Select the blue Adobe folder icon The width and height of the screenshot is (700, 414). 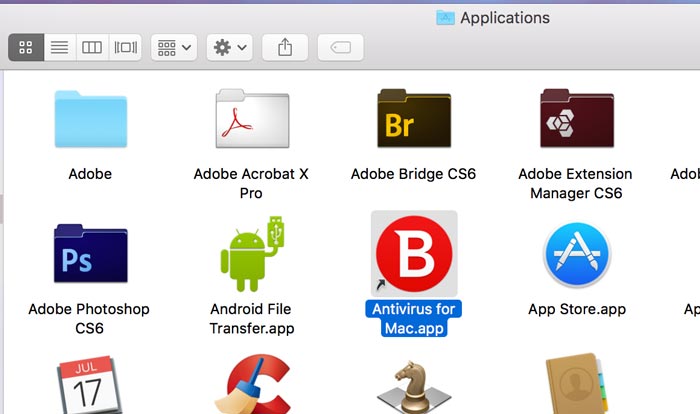91,119
